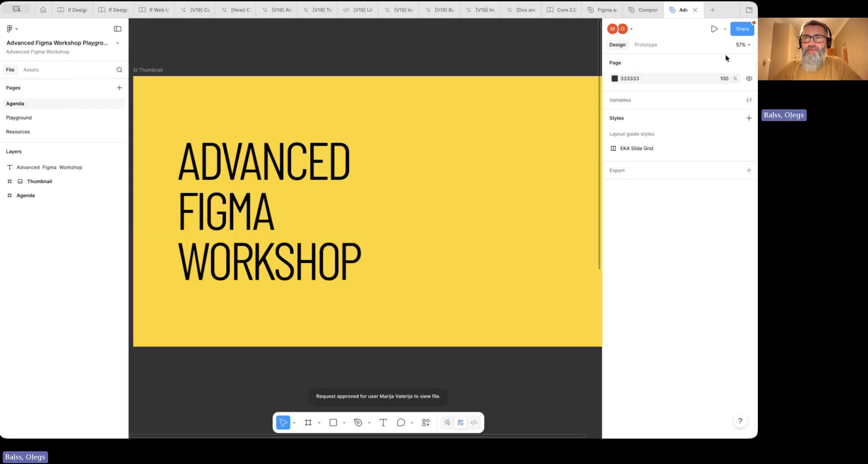Switch to the Prototype tab
Screen dimensions: 868x464
[x=645, y=45]
